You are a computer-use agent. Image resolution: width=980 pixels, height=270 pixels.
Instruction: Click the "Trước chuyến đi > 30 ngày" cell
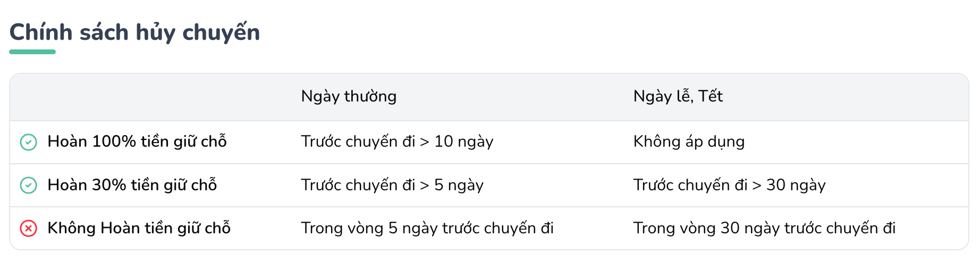729,185
